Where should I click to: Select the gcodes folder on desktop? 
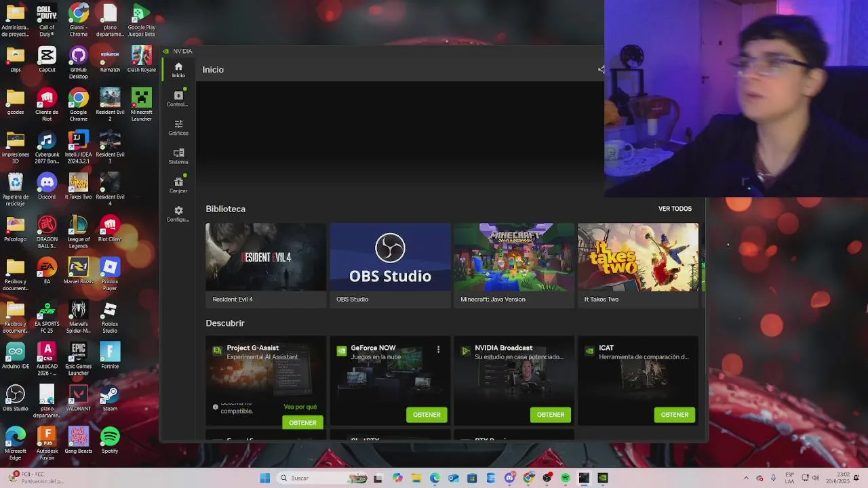pos(16,102)
